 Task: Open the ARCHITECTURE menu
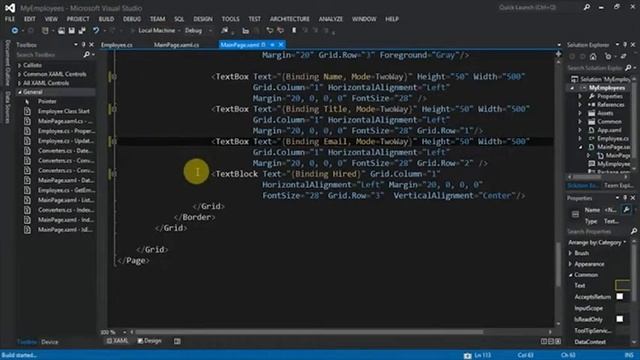pyautogui.click(x=289, y=19)
